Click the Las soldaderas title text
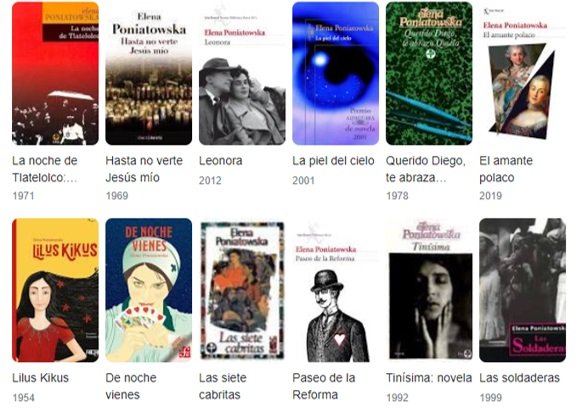The width and height of the screenshot is (583, 411). (519, 378)
